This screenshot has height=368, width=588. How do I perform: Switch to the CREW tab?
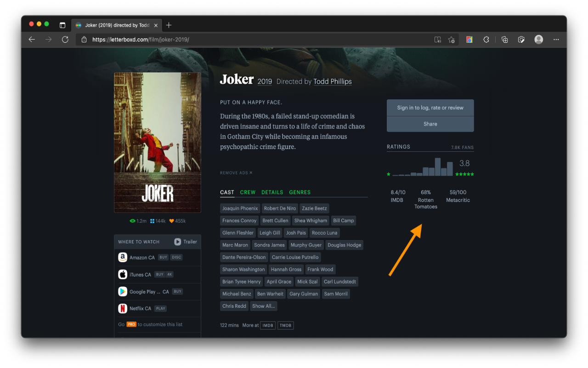coord(248,192)
